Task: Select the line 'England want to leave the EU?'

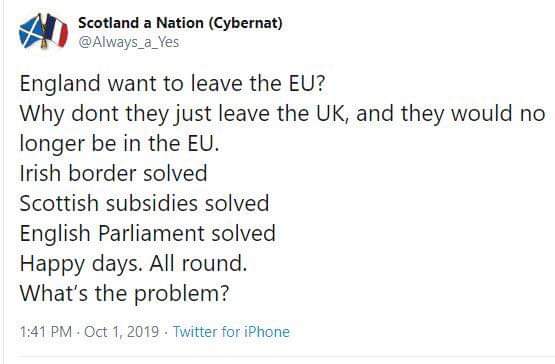Action: click(x=172, y=84)
